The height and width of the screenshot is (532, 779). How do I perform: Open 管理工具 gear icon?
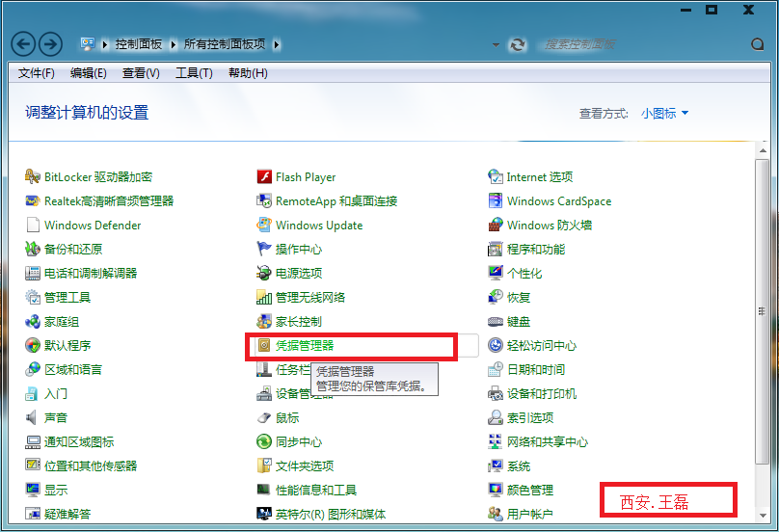(32, 297)
